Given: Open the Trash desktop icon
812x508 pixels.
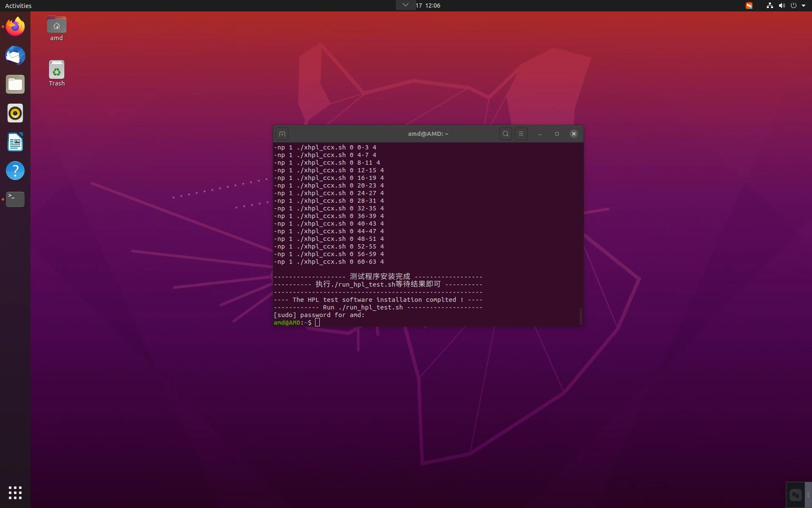Looking at the screenshot, I should point(57,70).
